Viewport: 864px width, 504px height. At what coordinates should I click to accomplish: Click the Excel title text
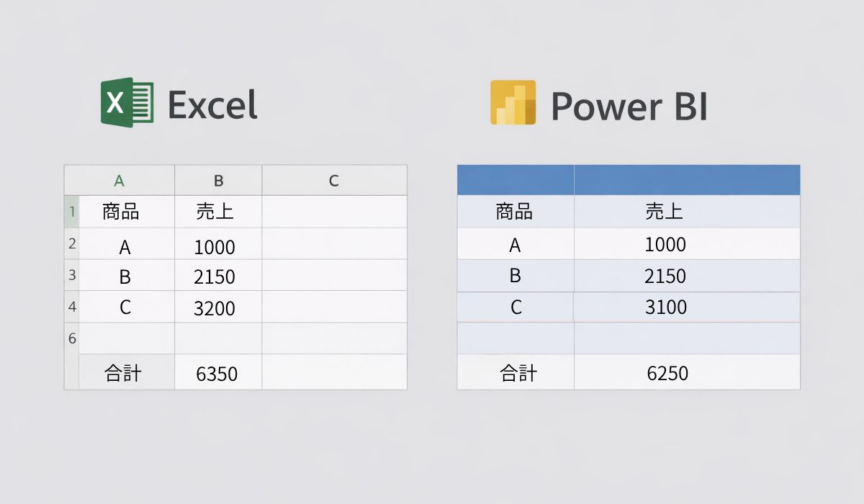pos(212,104)
